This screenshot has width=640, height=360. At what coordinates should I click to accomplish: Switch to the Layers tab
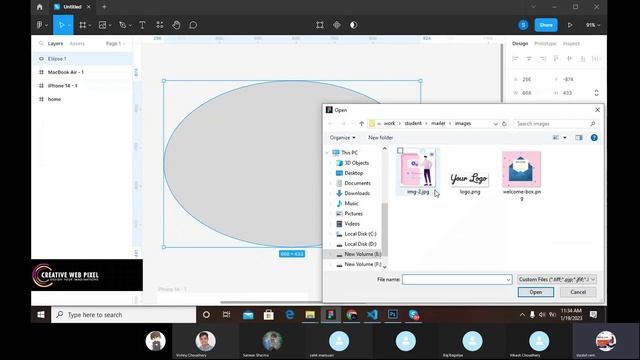(x=55, y=43)
